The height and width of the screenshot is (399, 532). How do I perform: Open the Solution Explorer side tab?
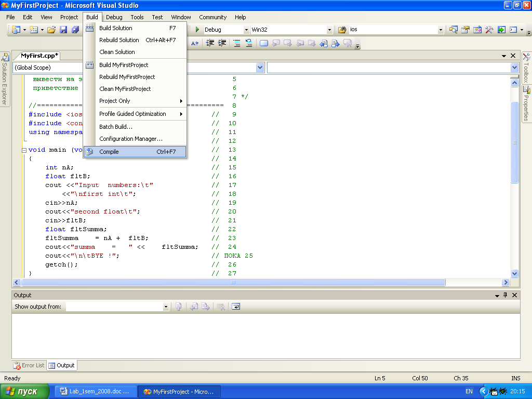point(4,79)
